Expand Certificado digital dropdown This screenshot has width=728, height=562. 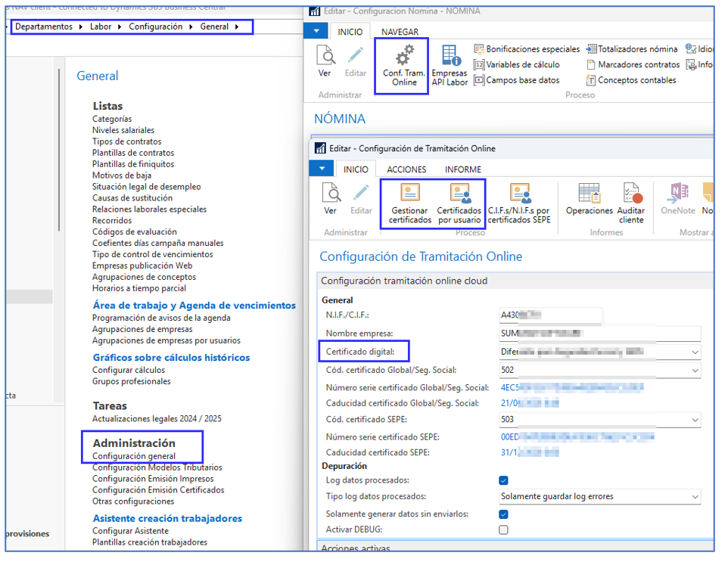point(695,352)
